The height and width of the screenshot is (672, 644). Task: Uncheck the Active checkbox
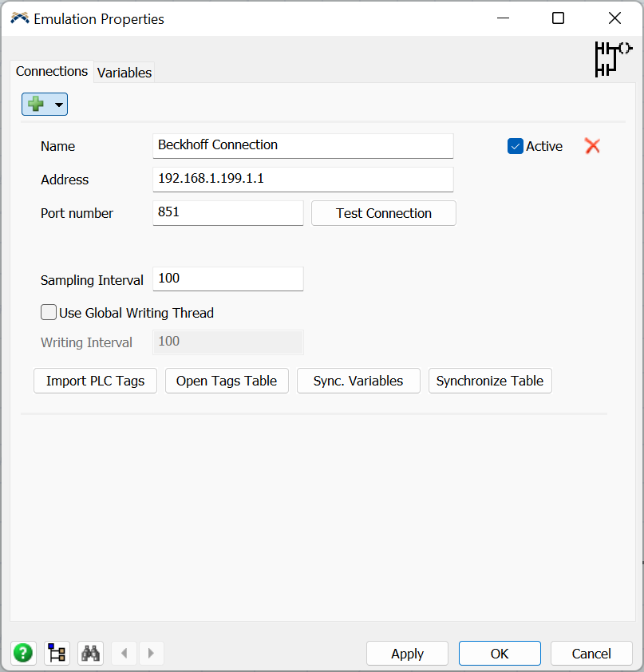516,146
